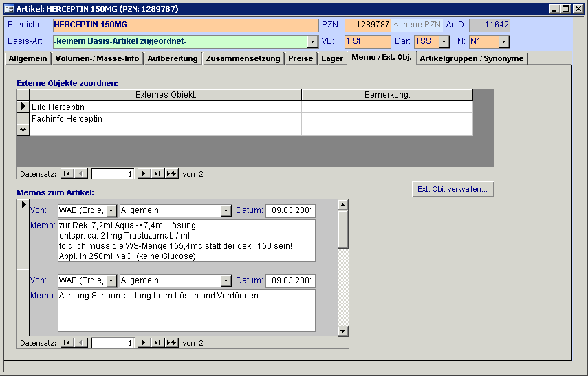The image size is (588, 376).
Task: Add new record in external objects navigator
Action: coord(172,174)
